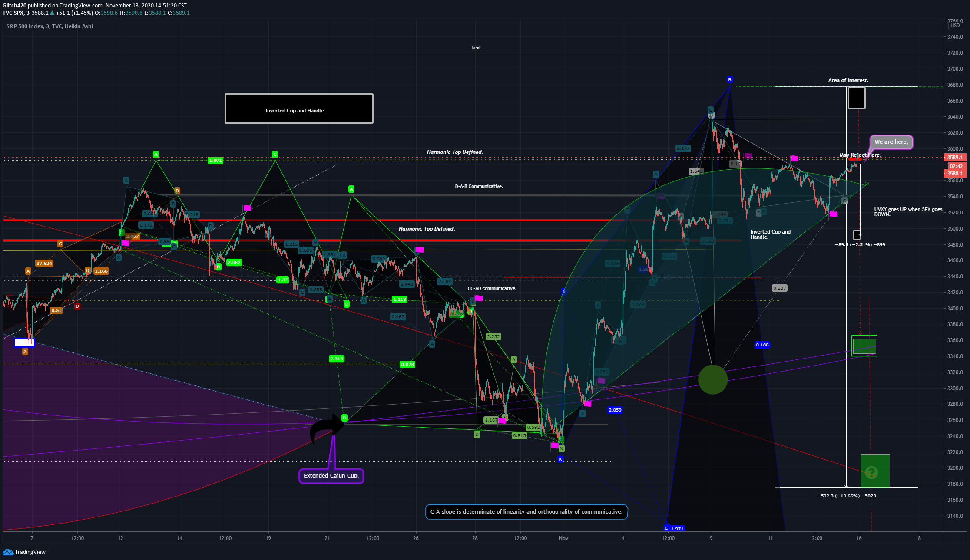Select the green B label beside 2.082
Image resolution: width=970 pixels, height=560 pixels.
[x=218, y=267]
